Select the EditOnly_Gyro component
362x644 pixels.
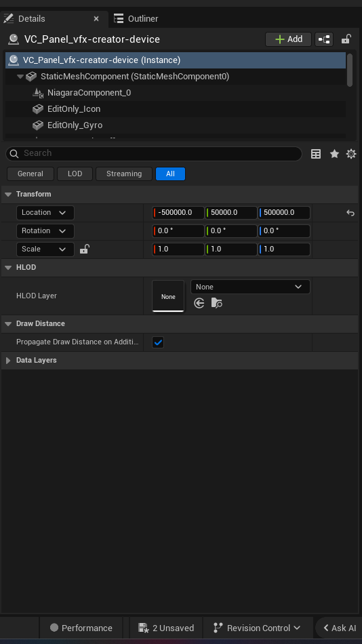[x=75, y=125]
